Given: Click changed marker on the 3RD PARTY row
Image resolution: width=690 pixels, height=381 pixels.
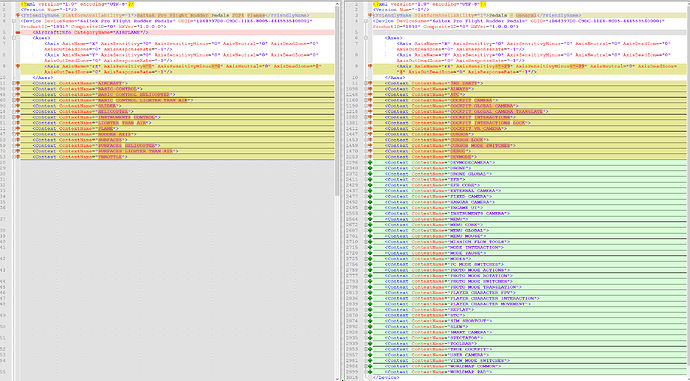Looking at the screenshot, I should pos(370,83).
